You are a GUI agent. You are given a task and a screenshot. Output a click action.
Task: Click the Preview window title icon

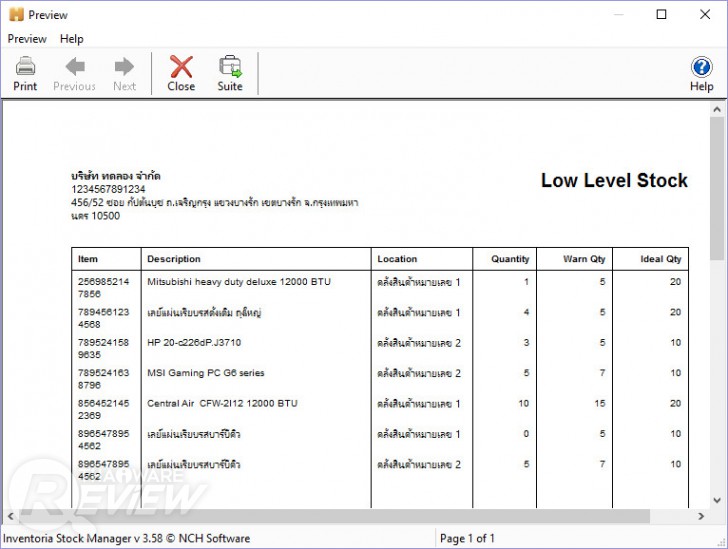coord(16,14)
